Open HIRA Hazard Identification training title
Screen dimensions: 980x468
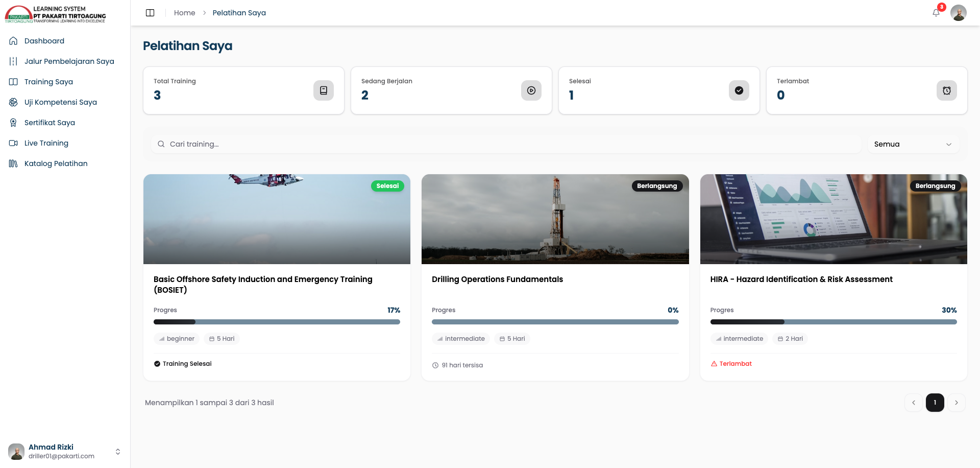(x=801, y=279)
